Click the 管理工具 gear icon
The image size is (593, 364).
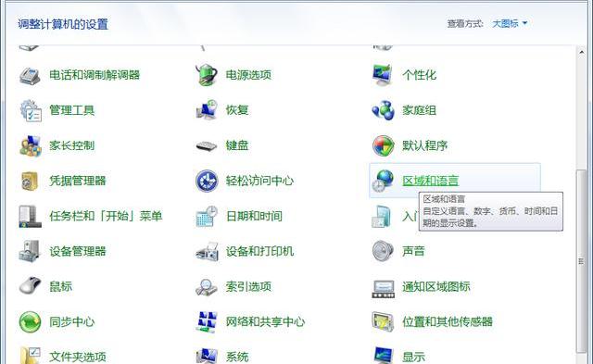pyautogui.click(x=31, y=110)
